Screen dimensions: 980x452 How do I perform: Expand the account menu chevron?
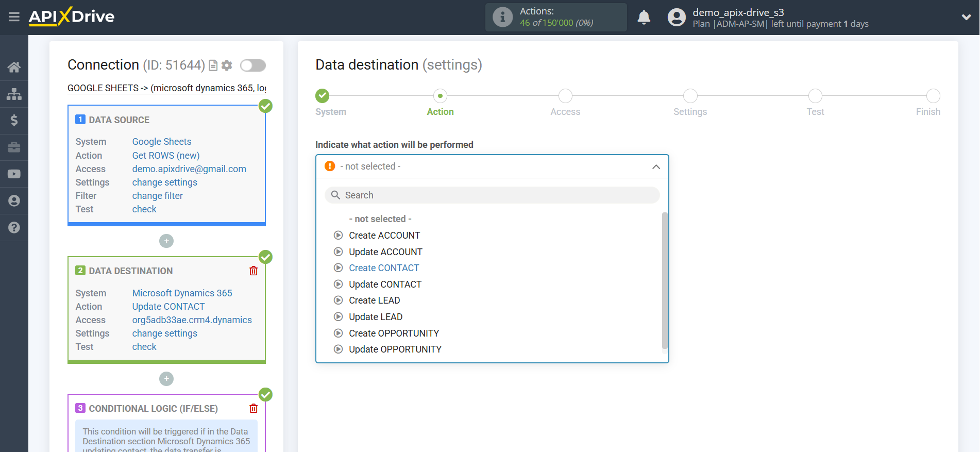[x=966, y=18]
